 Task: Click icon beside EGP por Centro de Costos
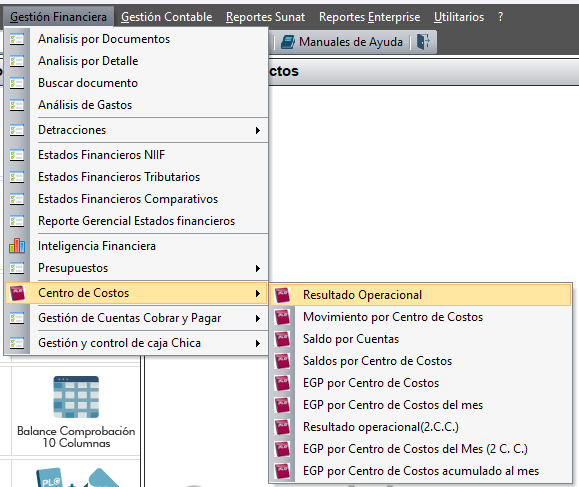click(282, 383)
